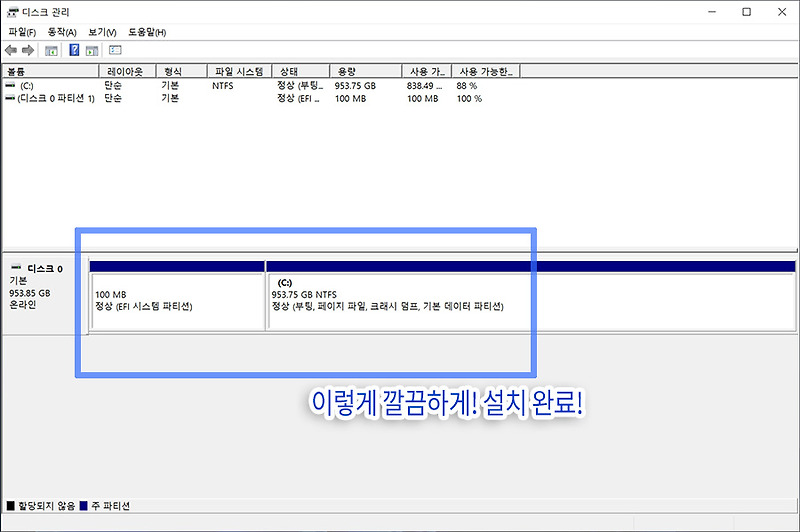Click the black 할당되지 않음 legend swatch
This screenshot has width=800, height=532.
tap(10, 505)
